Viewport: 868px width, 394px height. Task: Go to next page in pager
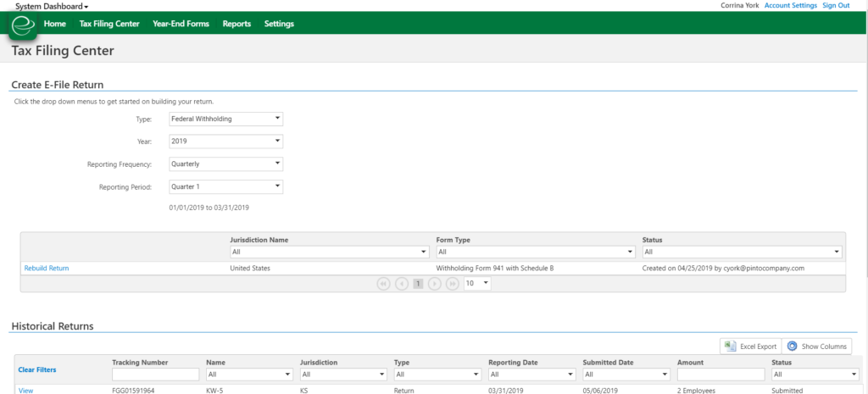(435, 284)
